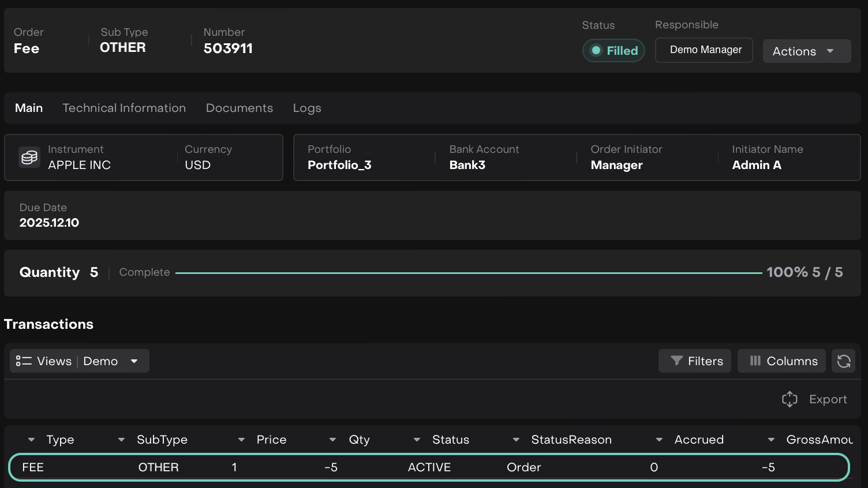Open the SubType column menu arrow
The image size is (868, 488).
click(x=121, y=440)
